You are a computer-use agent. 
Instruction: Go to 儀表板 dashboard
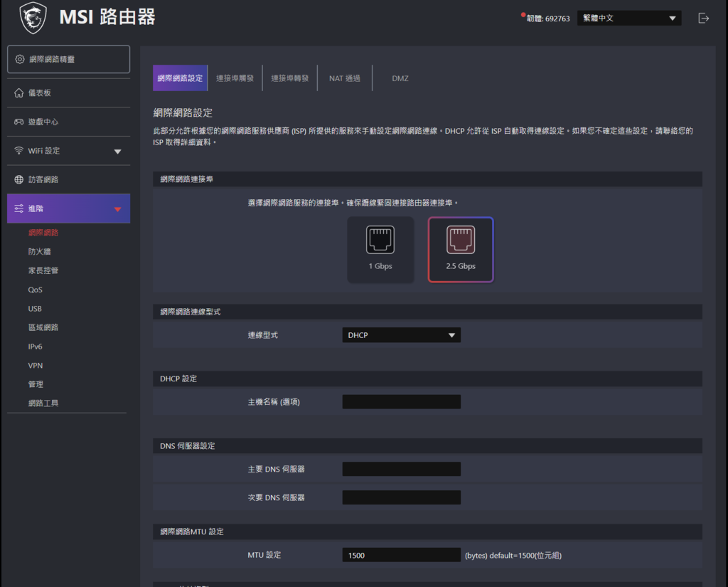point(69,93)
